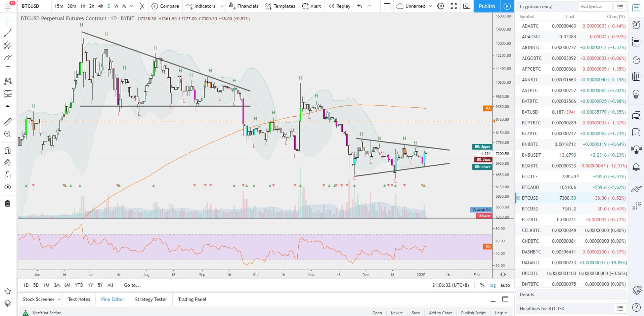The width and height of the screenshot is (644, 316).
Task: Open the Pine Editor New dropdown
Action: [x=396, y=313]
